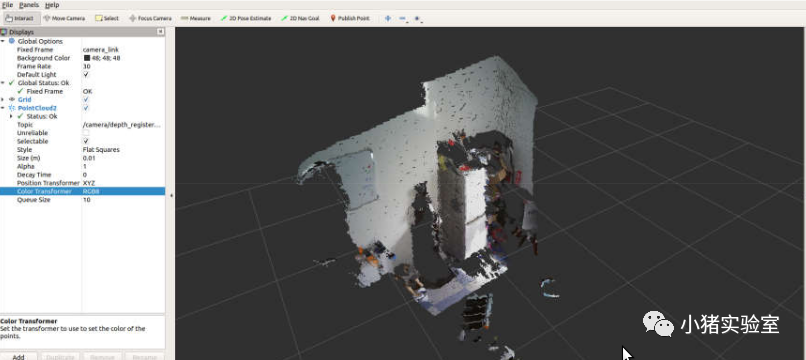Image resolution: width=806 pixels, height=360 pixels.
Task: Expand the PointCloud2 Status Ok row
Action: (x=11, y=116)
